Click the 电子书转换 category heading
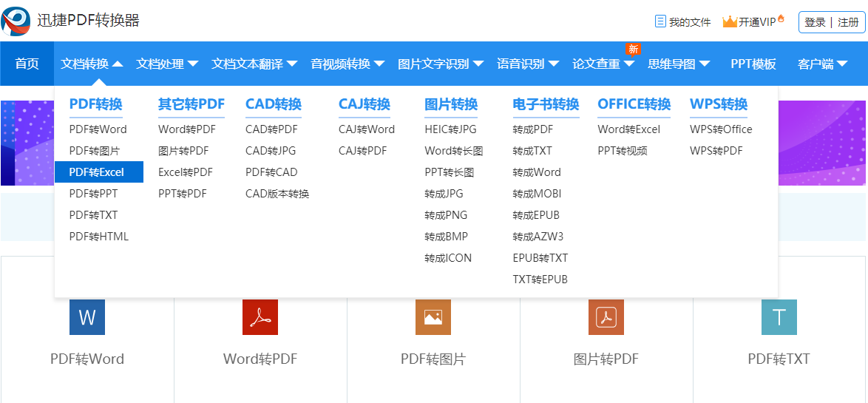868x403 pixels. click(546, 104)
